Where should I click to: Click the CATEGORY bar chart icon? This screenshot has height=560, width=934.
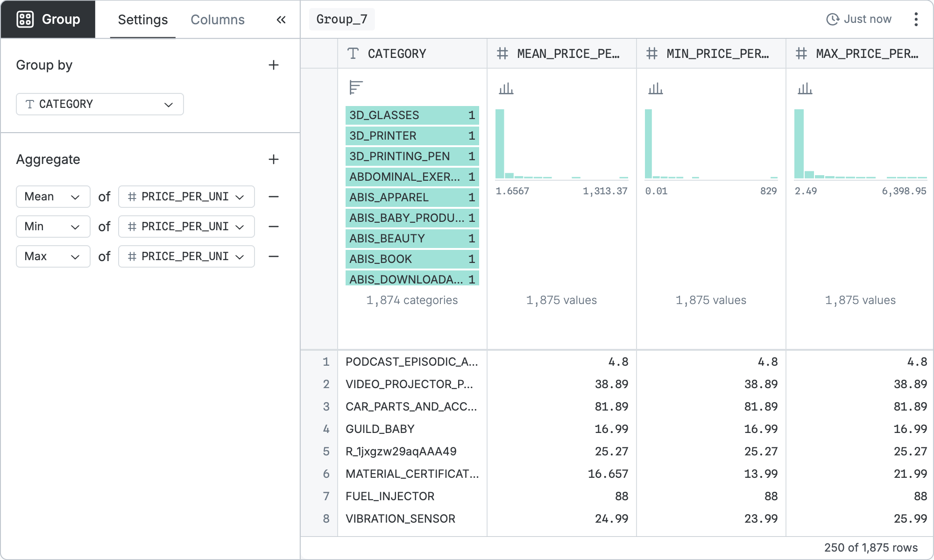click(356, 87)
